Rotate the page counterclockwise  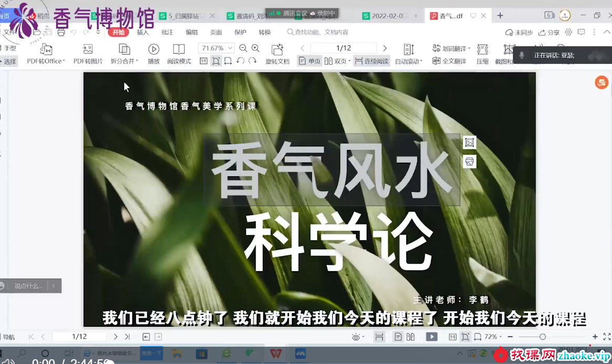pos(240,61)
